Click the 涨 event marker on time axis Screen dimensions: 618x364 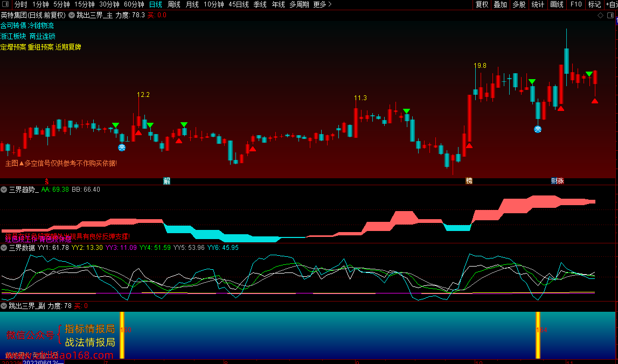coord(561,181)
